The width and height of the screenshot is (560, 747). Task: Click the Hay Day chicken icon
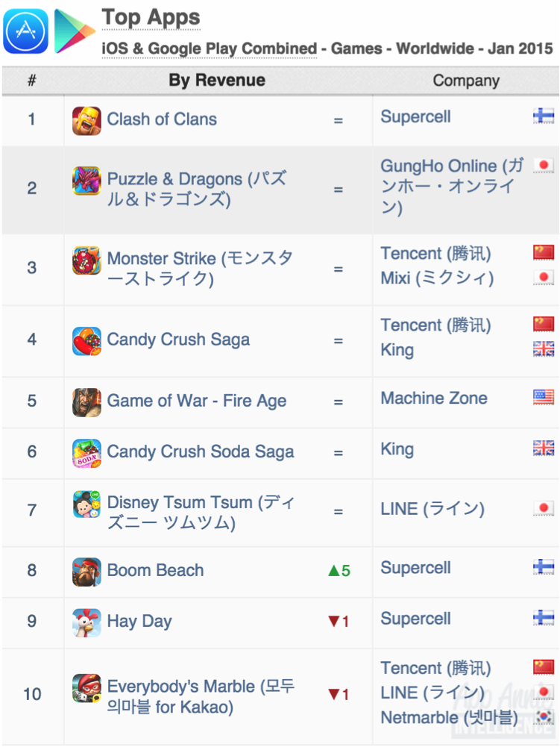click(86, 622)
